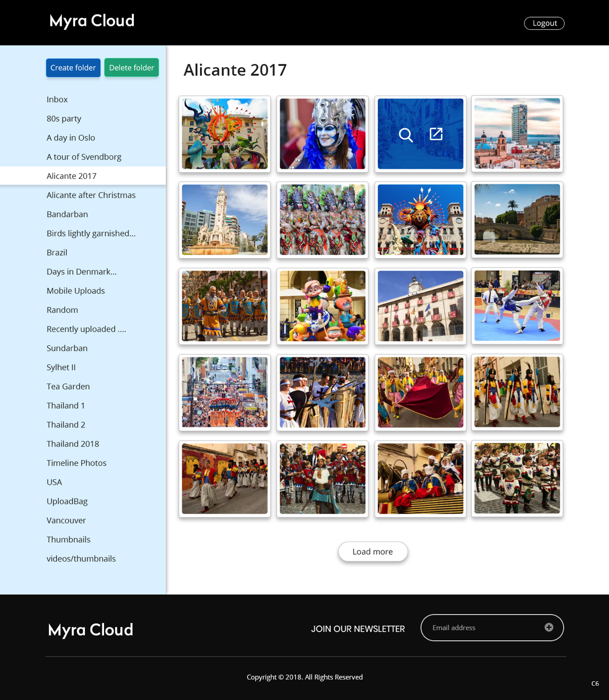The width and height of the screenshot is (609, 700).
Task: Submit newsletter email with plus icon
Action: coord(548,627)
